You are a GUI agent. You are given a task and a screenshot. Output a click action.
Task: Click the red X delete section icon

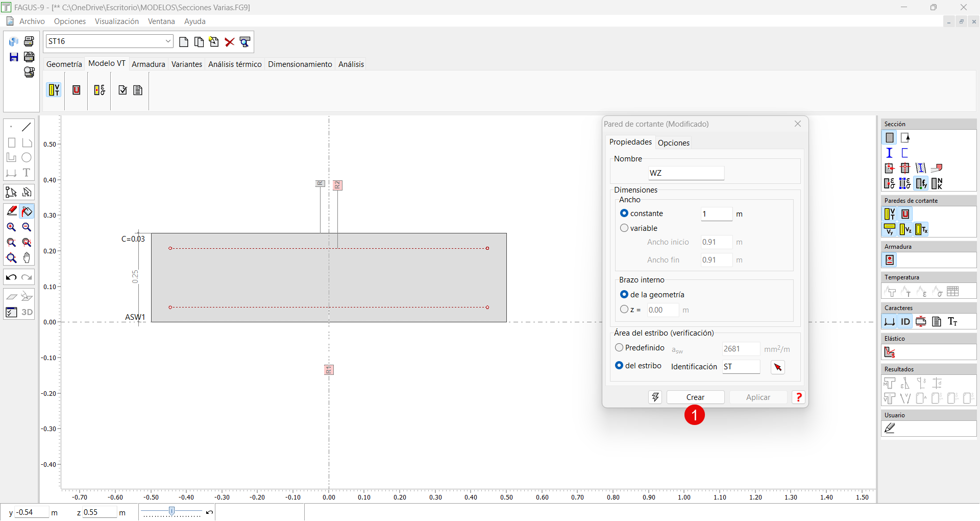pyautogui.click(x=230, y=42)
